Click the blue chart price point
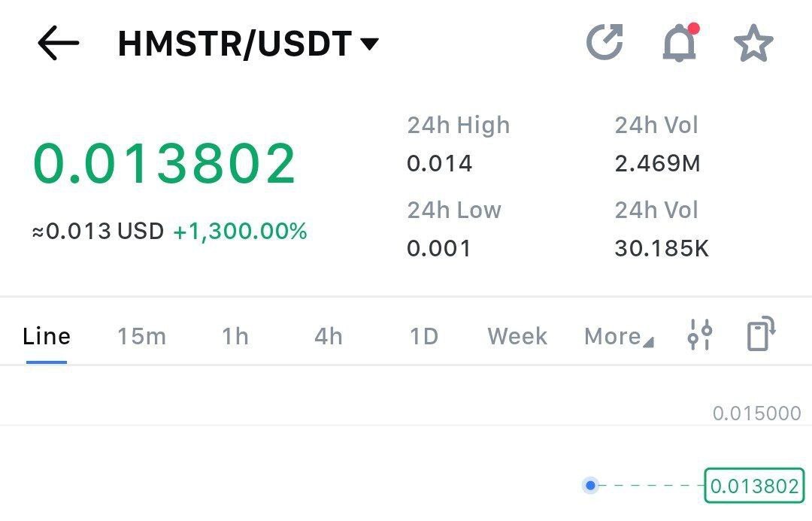Screen dimensions: 812x521 click(x=591, y=486)
